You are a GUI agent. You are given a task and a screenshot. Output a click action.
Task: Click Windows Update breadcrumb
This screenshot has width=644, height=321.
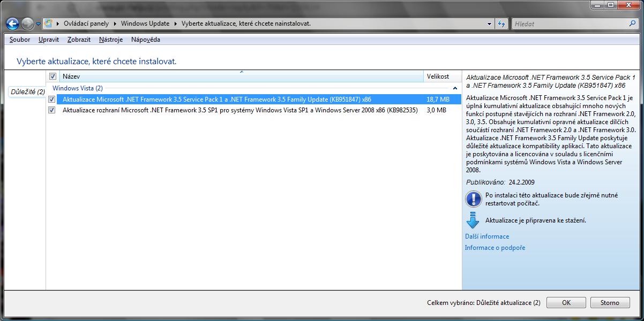[145, 24]
